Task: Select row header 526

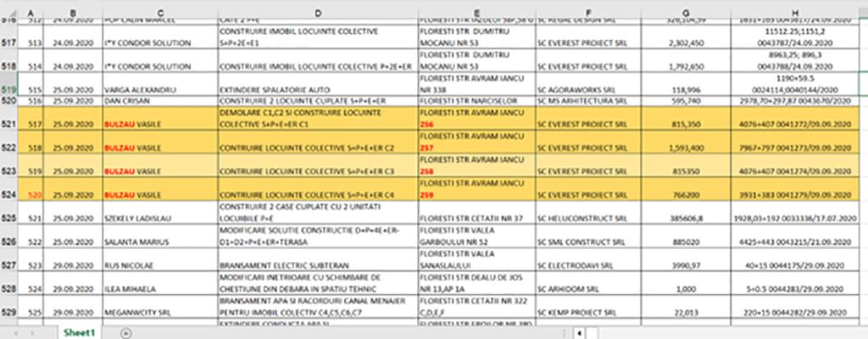Action: [x=10, y=237]
